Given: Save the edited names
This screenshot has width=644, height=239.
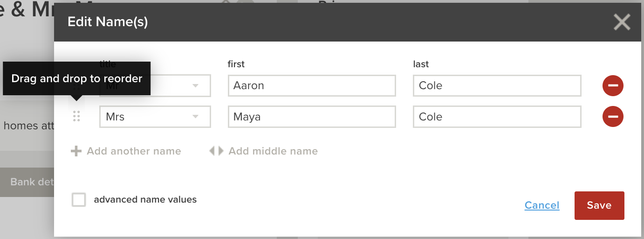Looking at the screenshot, I should (x=599, y=205).
